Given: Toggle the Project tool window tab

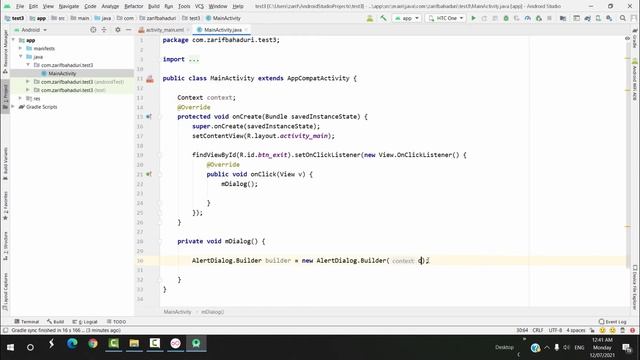Looking at the screenshot, I should 5,96.
